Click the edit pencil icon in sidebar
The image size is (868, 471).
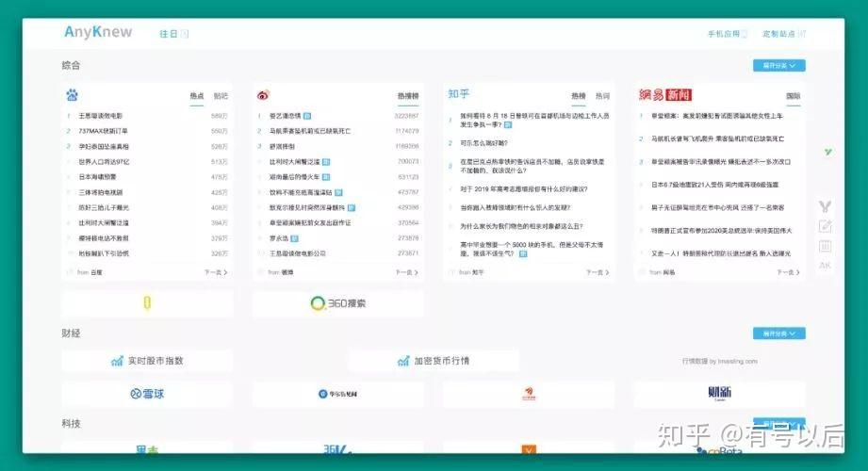click(x=826, y=226)
